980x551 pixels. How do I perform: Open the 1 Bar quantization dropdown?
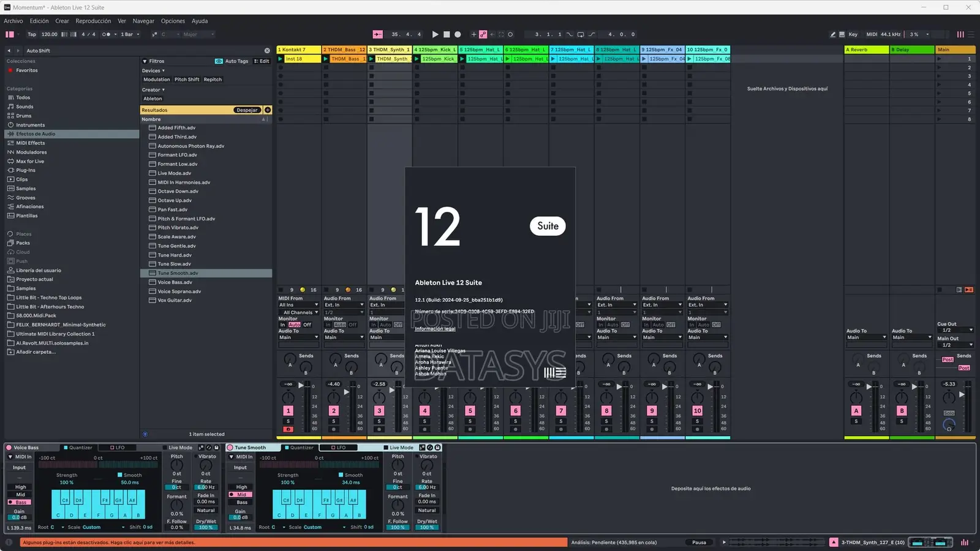(x=130, y=34)
